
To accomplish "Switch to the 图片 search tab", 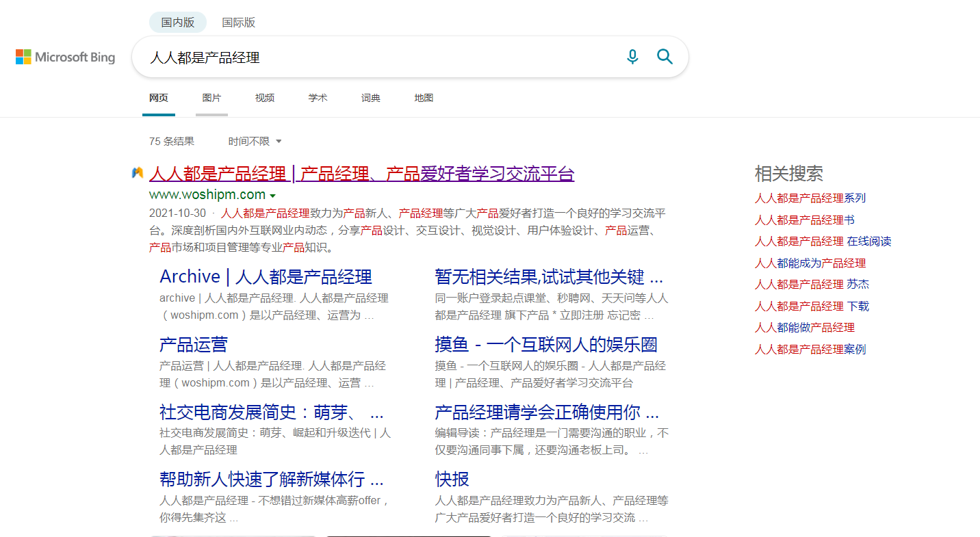I will pyautogui.click(x=211, y=98).
